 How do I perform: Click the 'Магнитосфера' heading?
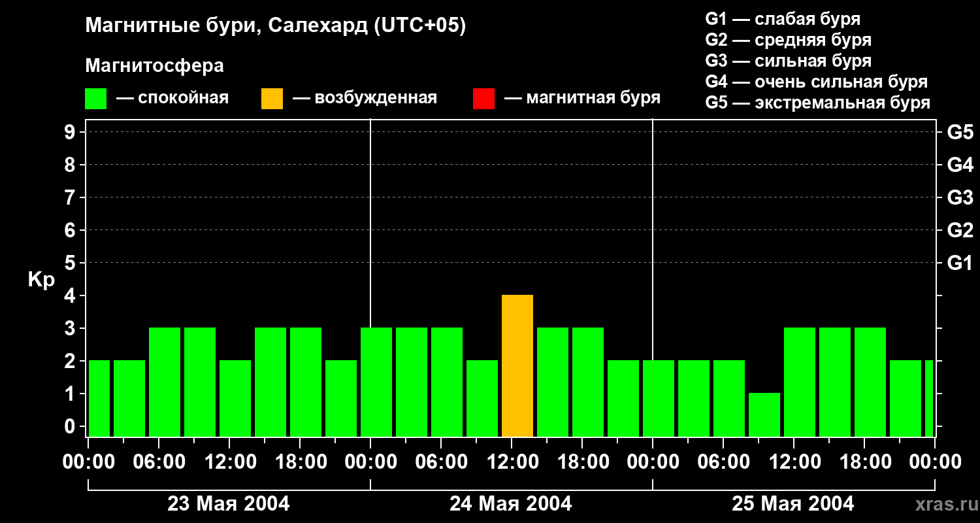pyautogui.click(x=154, y=66)
